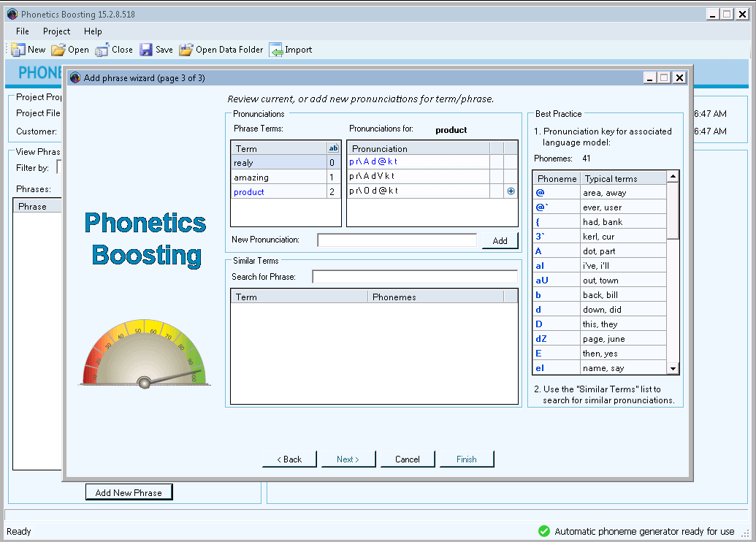The image size is (756, 542).
Task: Click the 'ab' column header icon
Action: [x=334, y=148]
